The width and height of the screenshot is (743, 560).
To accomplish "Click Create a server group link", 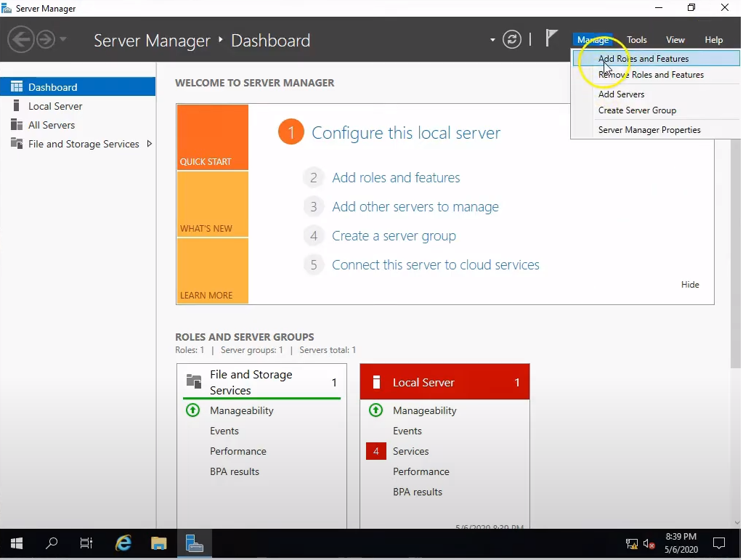I will click(x=394, y=235).
